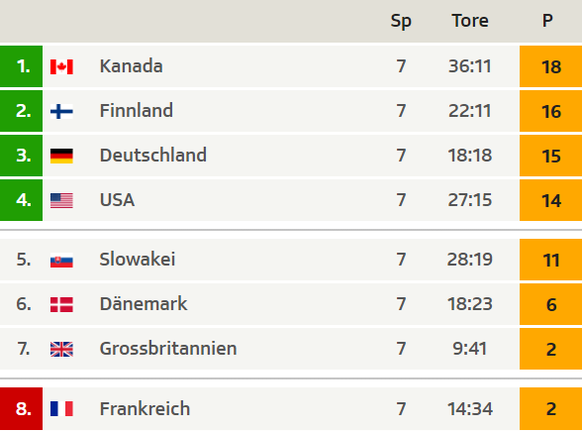Image resolution: width=582 pixels, height=431 pixels.
Task: Click the green rank 1 badge
Action: tap(21, 66)
